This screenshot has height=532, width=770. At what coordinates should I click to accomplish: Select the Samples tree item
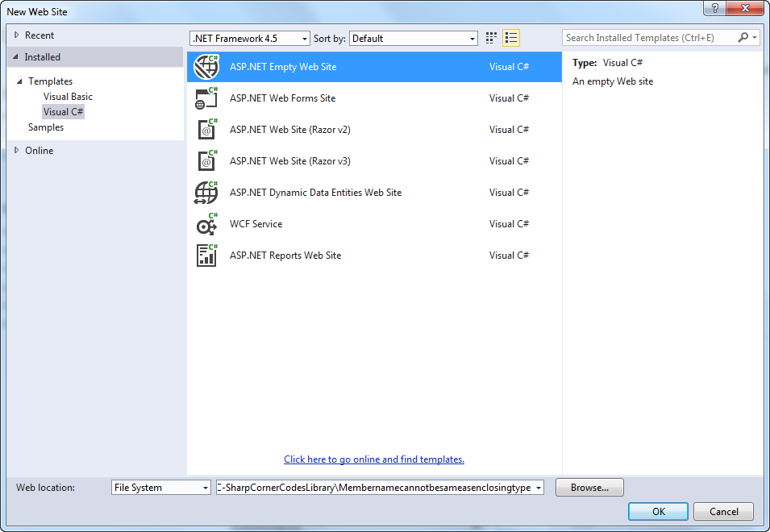46,127
